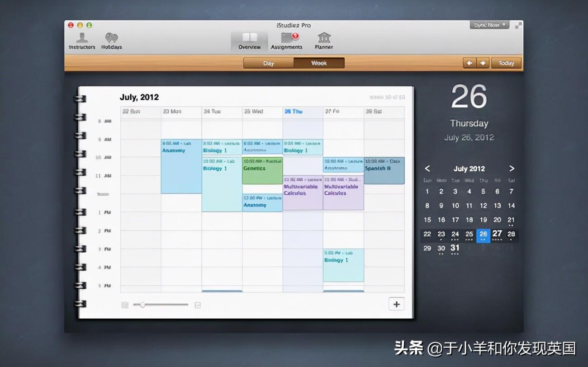Open the Planner section
The width and height of the screenshot is (588, 367).
click(324, 41)
